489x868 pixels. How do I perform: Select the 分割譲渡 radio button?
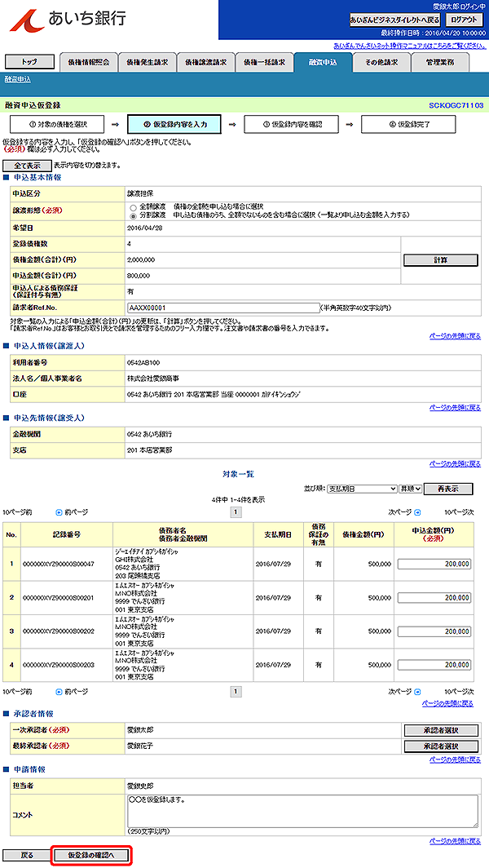coord(134,215)
